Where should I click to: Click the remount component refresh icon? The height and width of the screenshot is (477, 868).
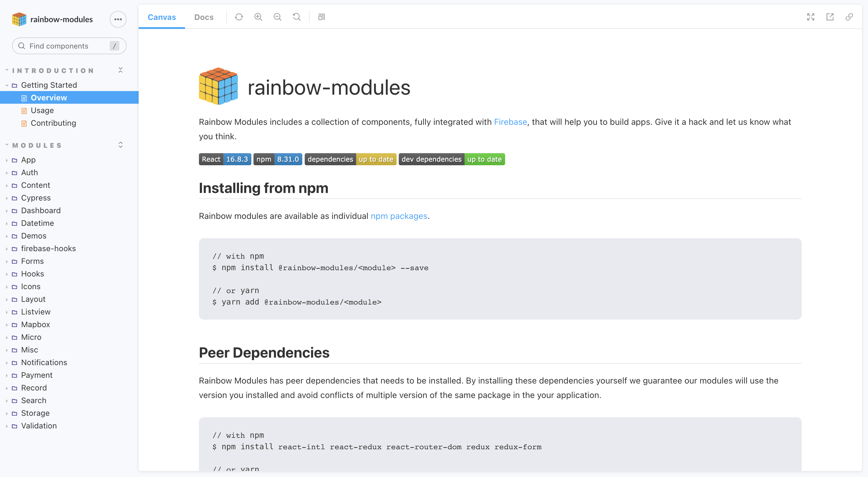click(x=239, y=17)
